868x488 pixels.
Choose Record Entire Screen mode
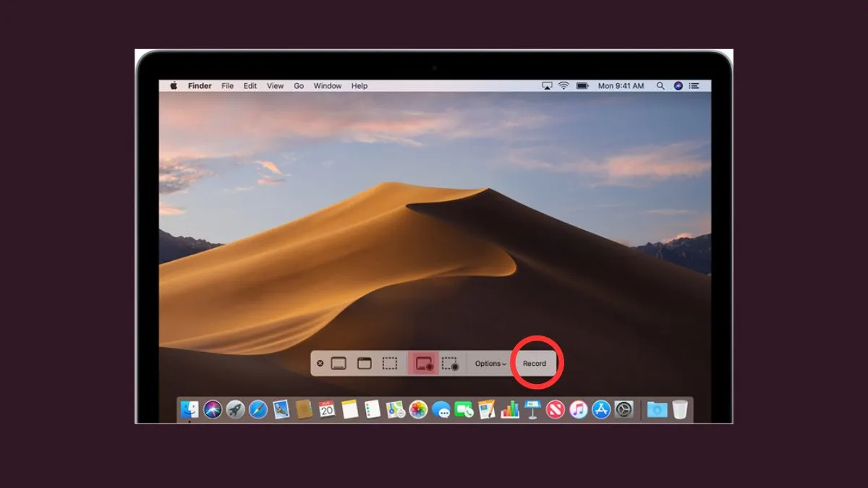(424, 364)
